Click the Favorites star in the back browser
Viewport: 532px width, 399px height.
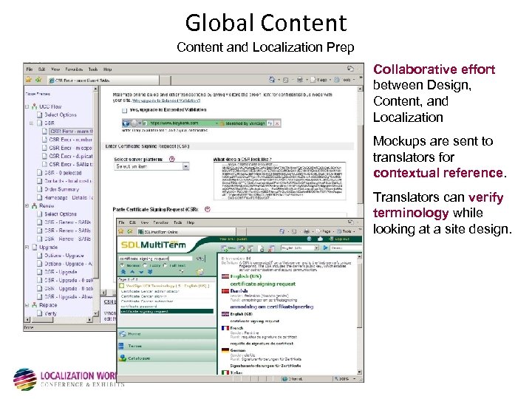29,80
